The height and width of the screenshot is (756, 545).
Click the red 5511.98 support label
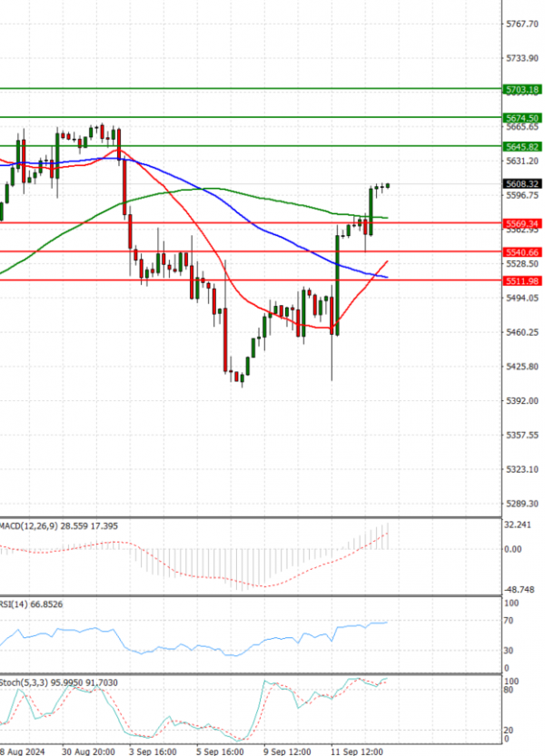(521, 281)
